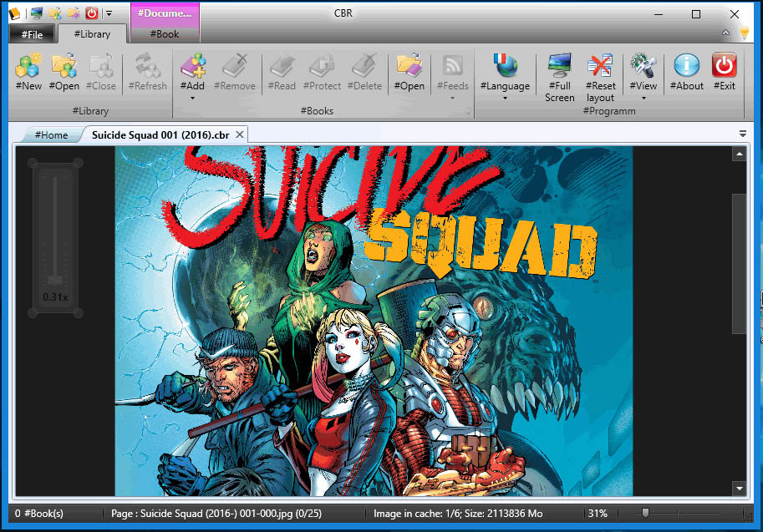Expand the #Language dropdown arrow
The height and width of the screenshot is (532, 763).
505,99
